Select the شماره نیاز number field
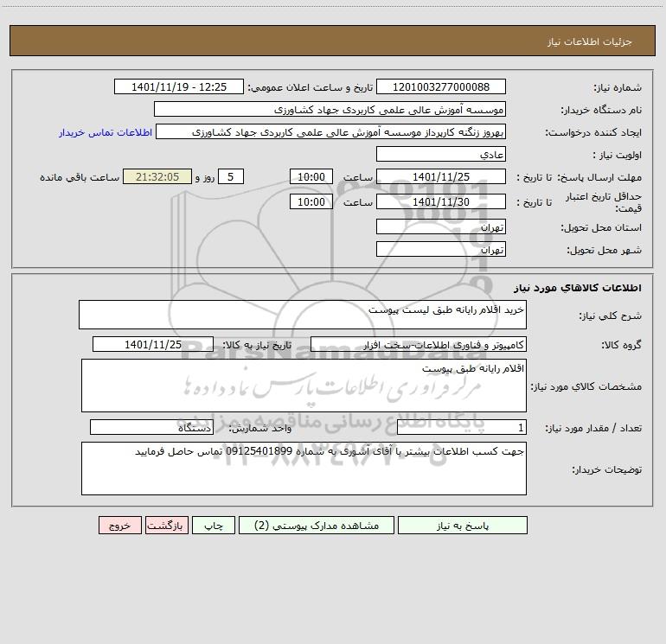The image size is (666, 644). [x=441, y=86]
